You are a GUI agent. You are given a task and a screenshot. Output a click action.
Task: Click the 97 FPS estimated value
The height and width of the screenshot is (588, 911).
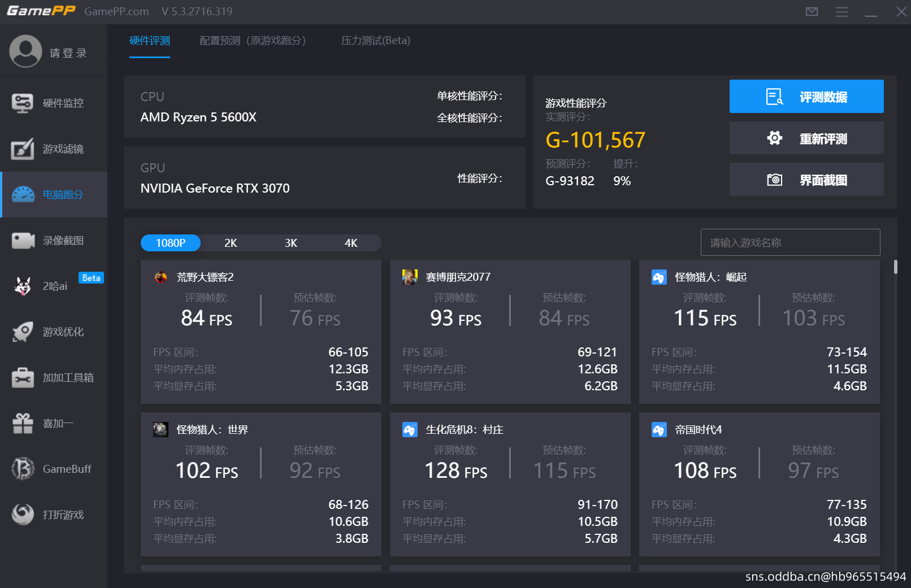[813, 471]
